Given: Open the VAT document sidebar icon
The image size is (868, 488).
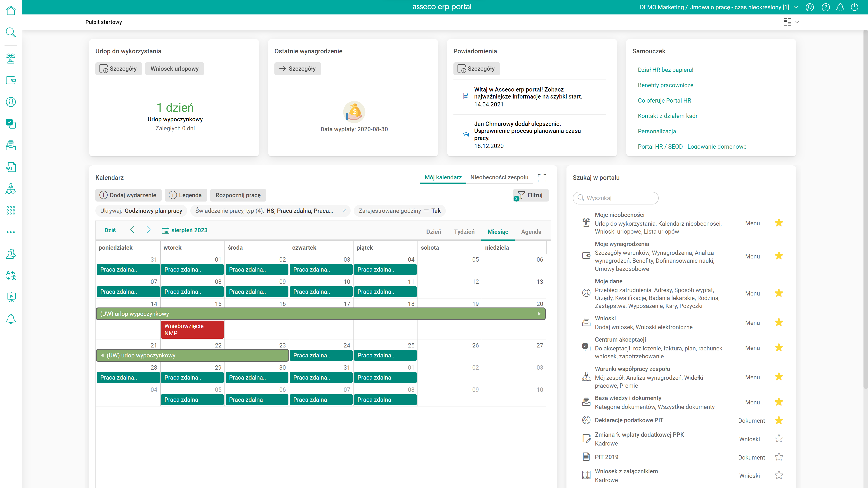Looking at the screenshot, I should [x=11, y=167].
